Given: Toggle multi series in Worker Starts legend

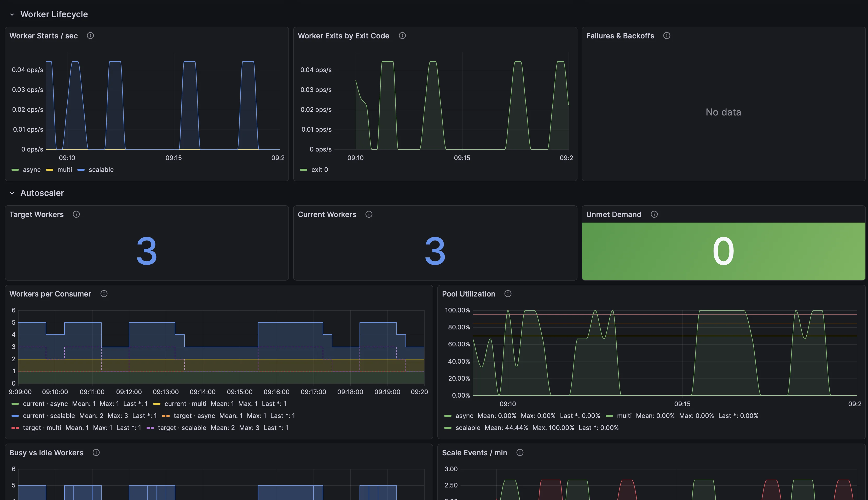Looking at the screenshot, I should (65, 170).
